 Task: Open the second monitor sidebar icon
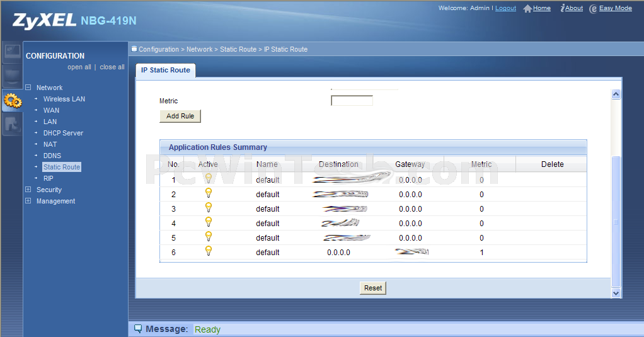(x=13, y=76)
